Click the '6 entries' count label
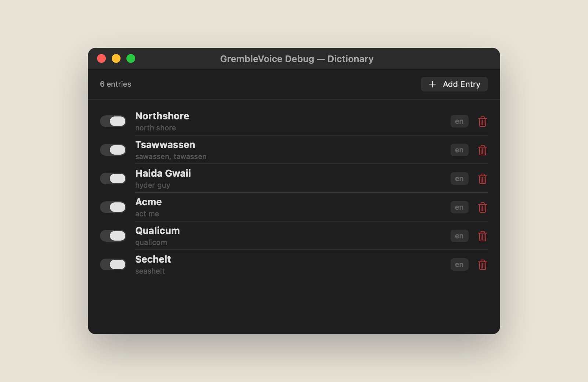This screenshot has height=382, width=588. 115,84
